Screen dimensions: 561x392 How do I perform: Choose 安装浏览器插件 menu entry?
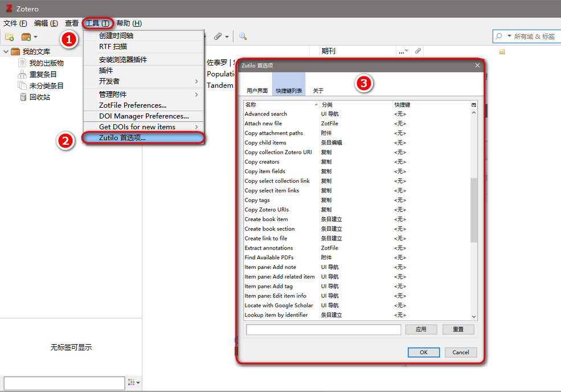[144, 59]
